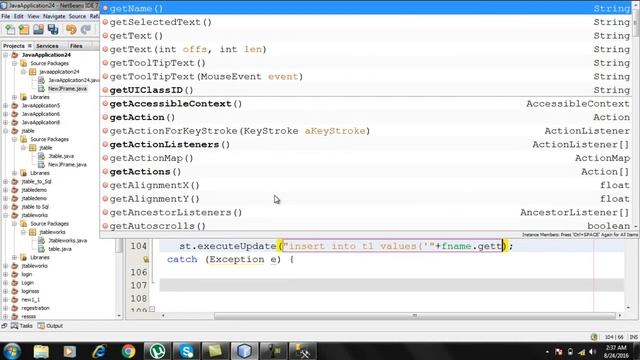Expand Libraries under JavaApplication24
This screenshot has width=640, height=360.
click(15, 97)
